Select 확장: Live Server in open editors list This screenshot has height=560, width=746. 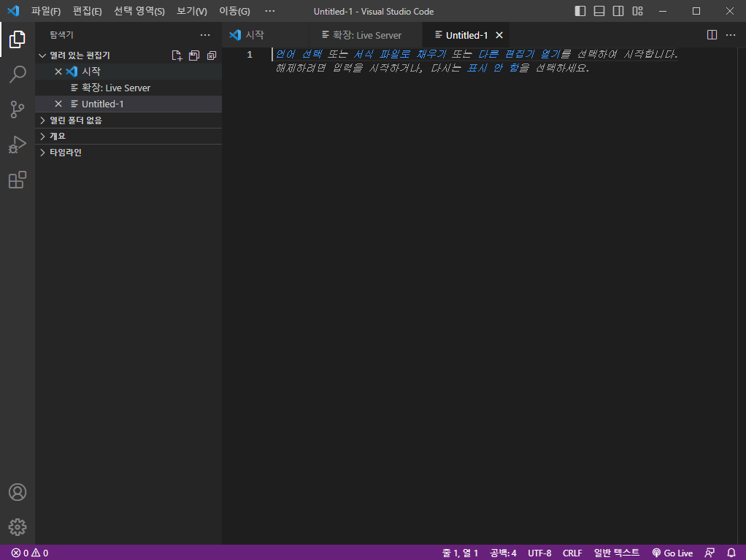(x=128, y=88)
